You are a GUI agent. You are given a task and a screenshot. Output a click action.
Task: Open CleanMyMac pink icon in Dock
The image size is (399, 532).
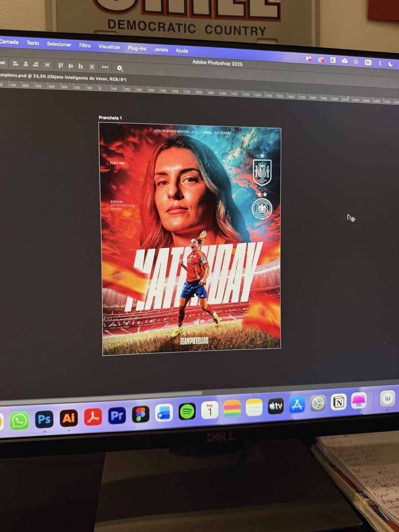[x=359, y=400]
